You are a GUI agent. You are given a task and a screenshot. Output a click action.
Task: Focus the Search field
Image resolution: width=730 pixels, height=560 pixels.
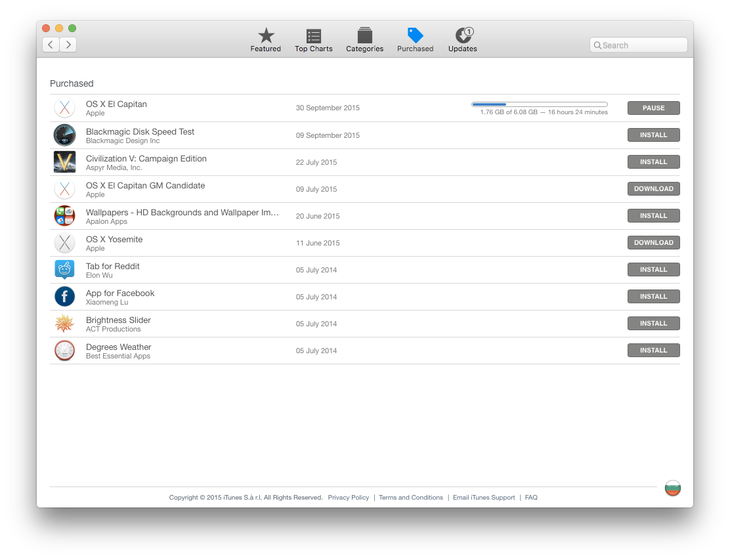[x=638, y=45]
